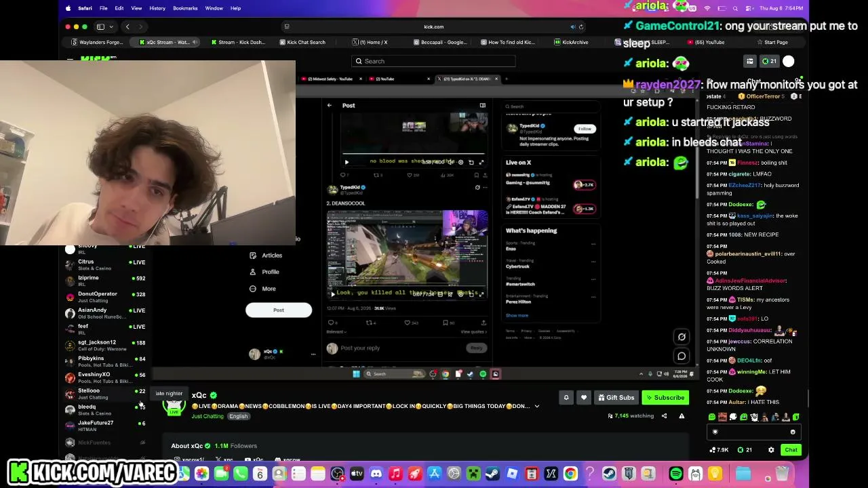Select the (1) Home / X tab

click(370, 42)
